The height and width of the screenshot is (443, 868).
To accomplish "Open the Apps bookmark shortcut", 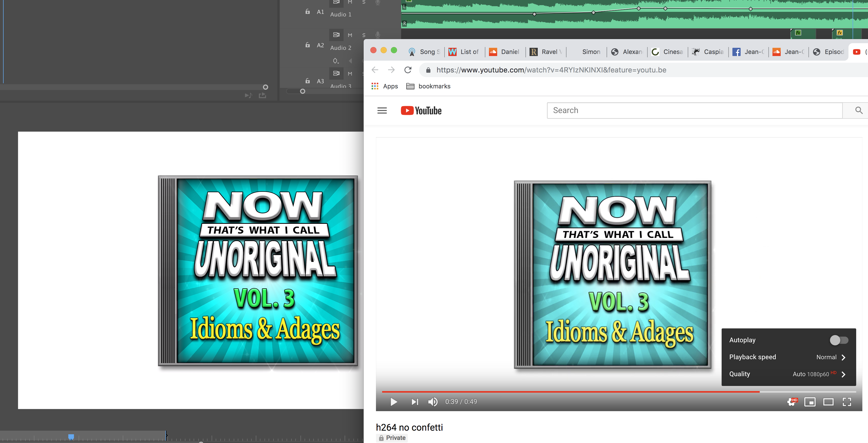I will [384, 86].
